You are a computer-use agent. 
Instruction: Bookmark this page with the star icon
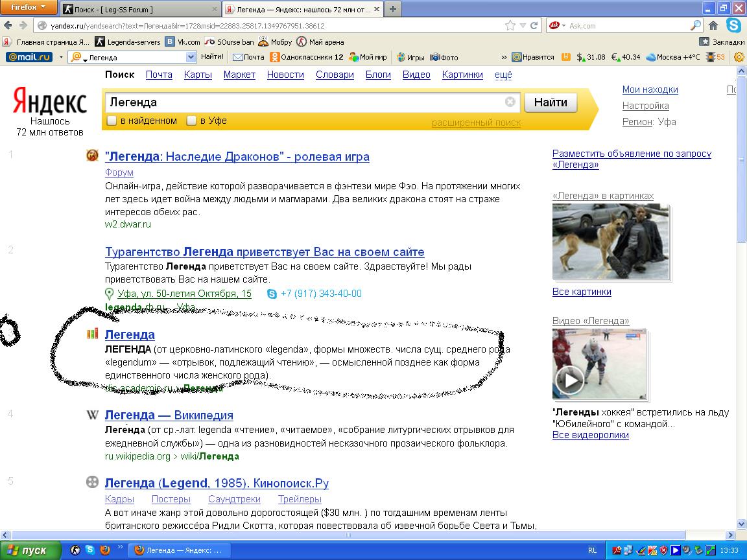[x=510, y=26]
